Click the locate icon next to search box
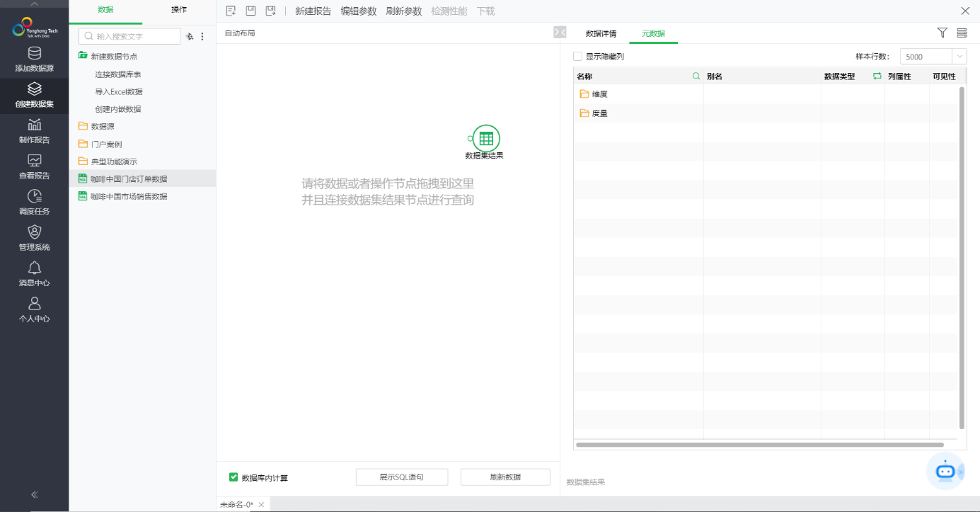Viewport: 980px width, 512px height. [x=190, y=36]
